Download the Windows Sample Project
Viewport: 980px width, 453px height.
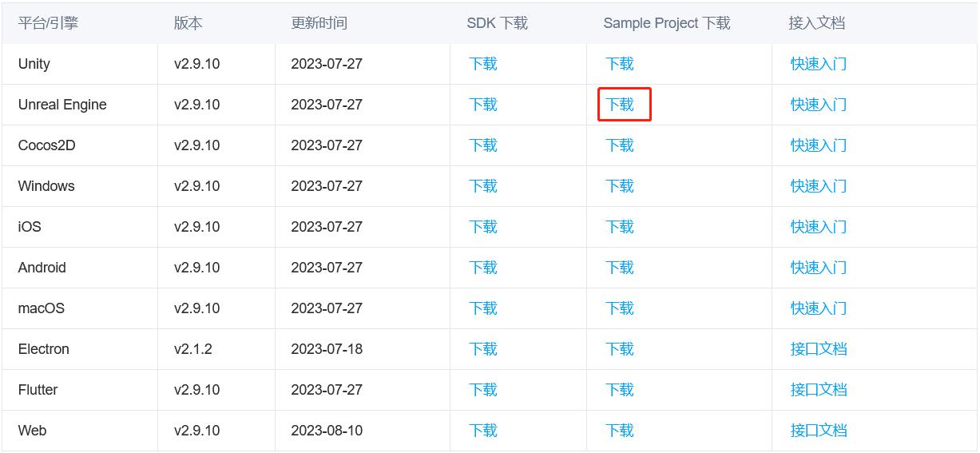[620, 186]
